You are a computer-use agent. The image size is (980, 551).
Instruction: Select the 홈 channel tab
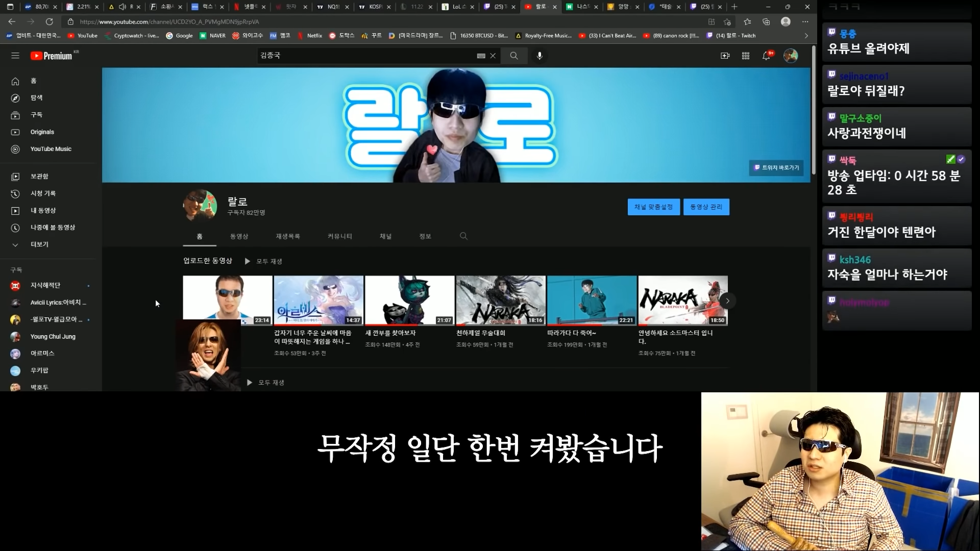pos(200,236)
